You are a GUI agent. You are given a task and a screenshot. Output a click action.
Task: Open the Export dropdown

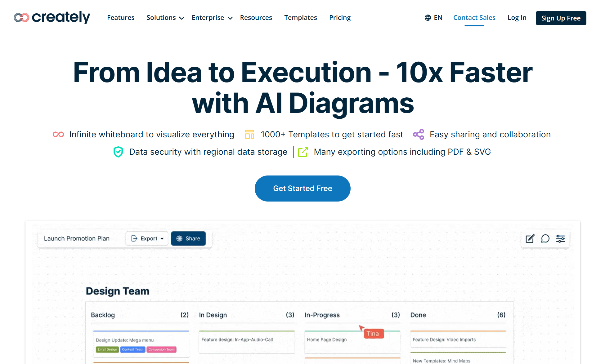(x=147, y=238)
